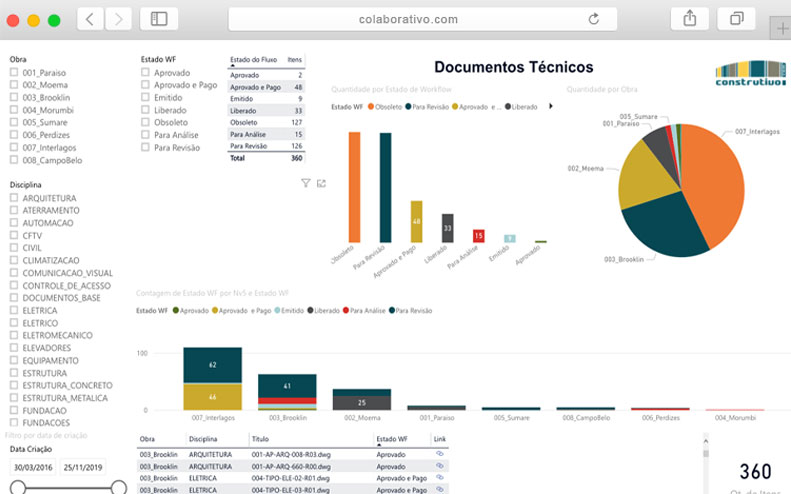Image resolution: width=791 pixels, height=494 pixels.
Task: Sort the table by the Estado WF column header
Action: coord(391,439)
